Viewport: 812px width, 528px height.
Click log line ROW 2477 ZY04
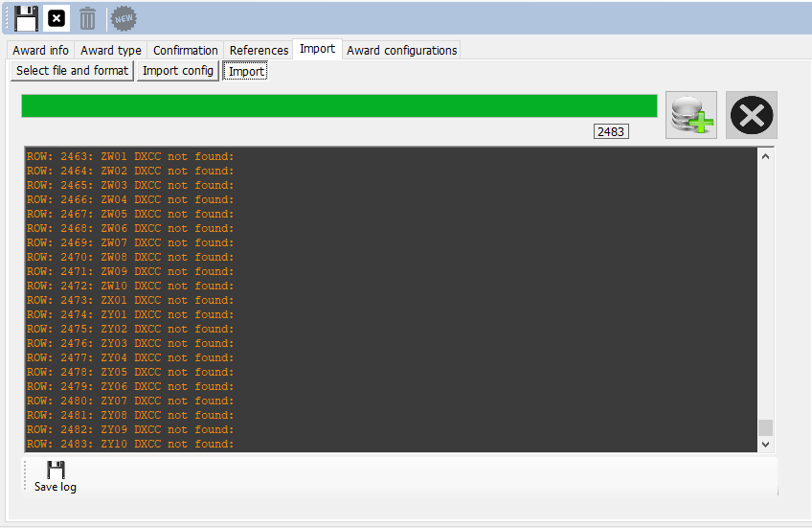coord(130,358)
